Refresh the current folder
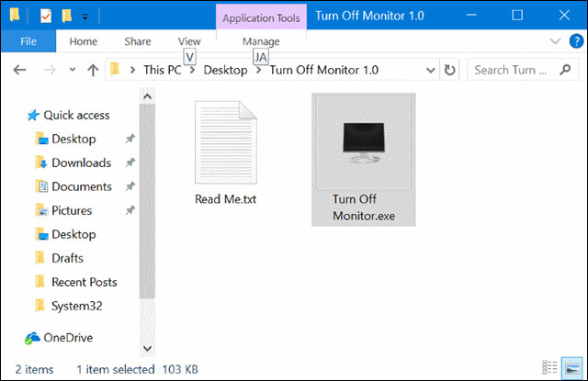 pyautogui.click(x=449, y=70)
